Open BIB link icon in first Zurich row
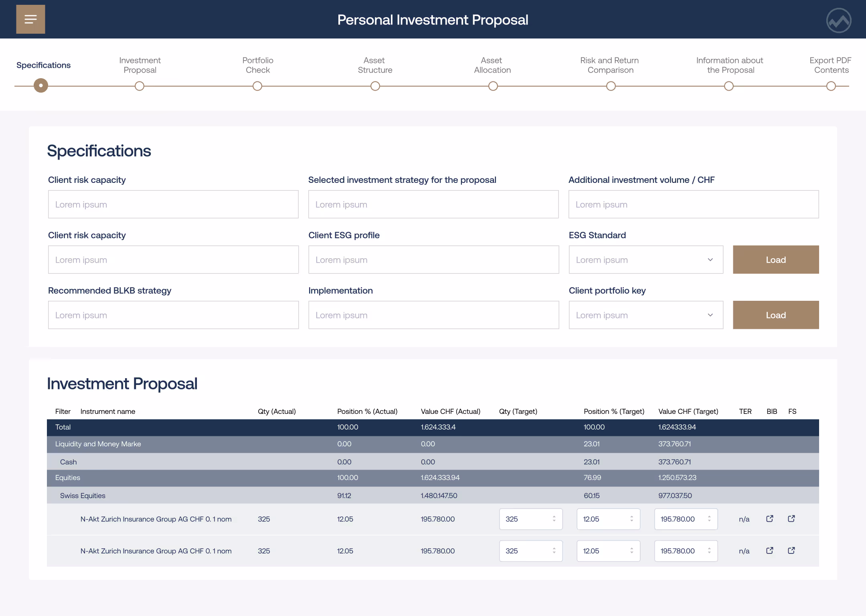 point(769,519)
